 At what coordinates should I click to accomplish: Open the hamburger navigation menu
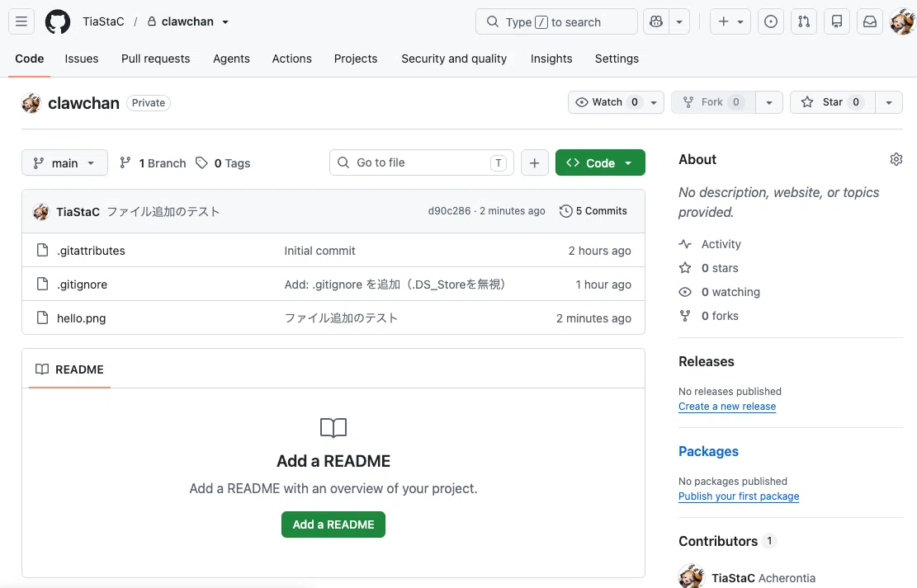pos(21,21)
